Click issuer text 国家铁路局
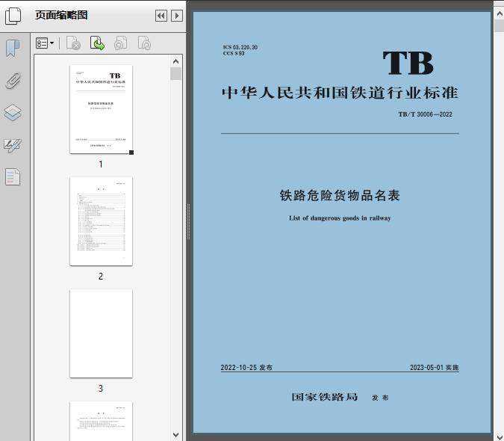The height and width of the screenshot is (441, 504). click(325, 397)
